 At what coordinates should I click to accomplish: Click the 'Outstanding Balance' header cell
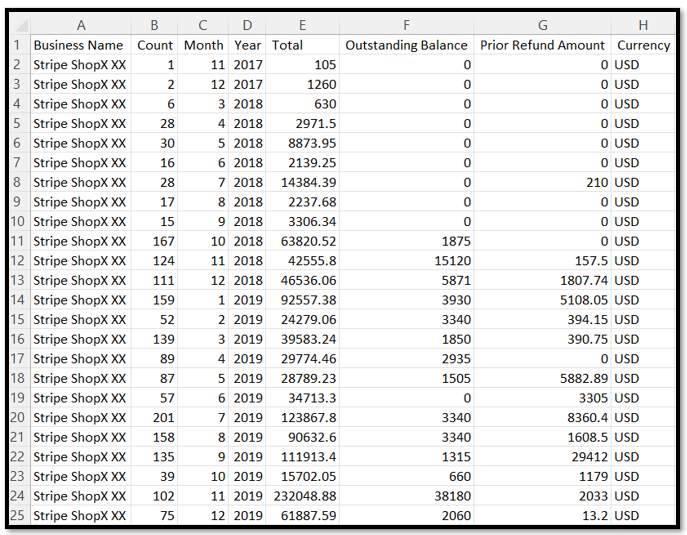406,45
